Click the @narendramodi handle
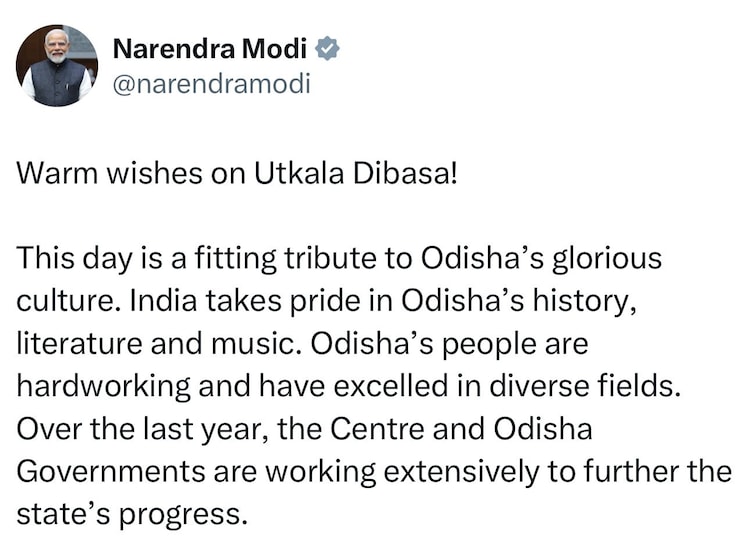 click(x=211, y=84)
